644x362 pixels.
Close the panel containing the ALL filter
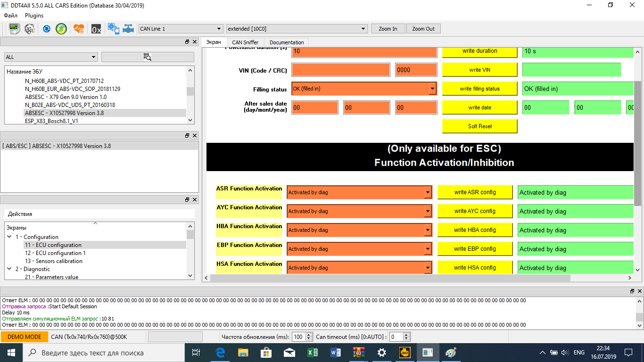(x=195, y=42)
